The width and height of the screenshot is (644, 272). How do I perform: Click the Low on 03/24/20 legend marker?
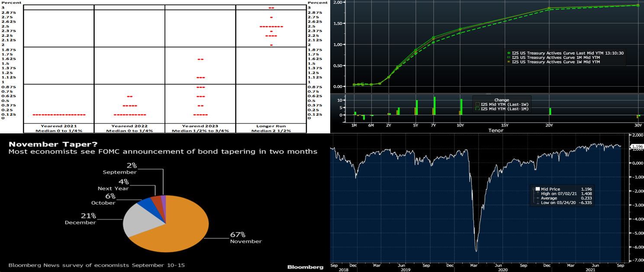click(538, 203)
